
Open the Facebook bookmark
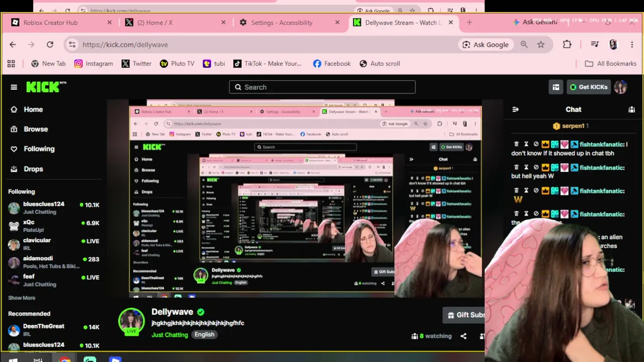pyautogui.click(x=332, y=63)
